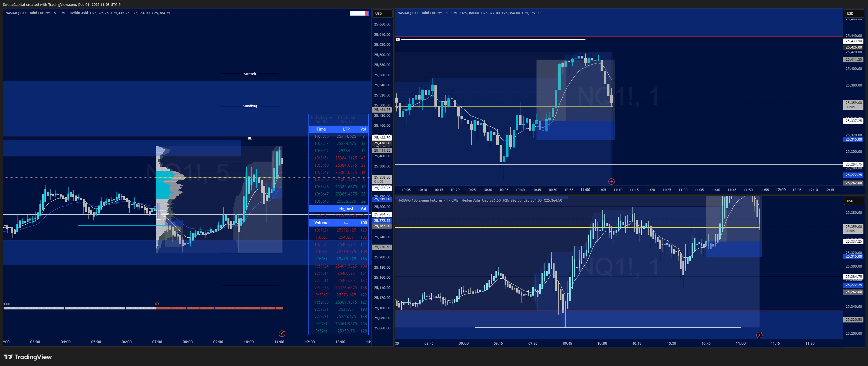Select the 10:6:8 row showing 25402.5
The height and width of the screenshot is (366, 868).
339,237
